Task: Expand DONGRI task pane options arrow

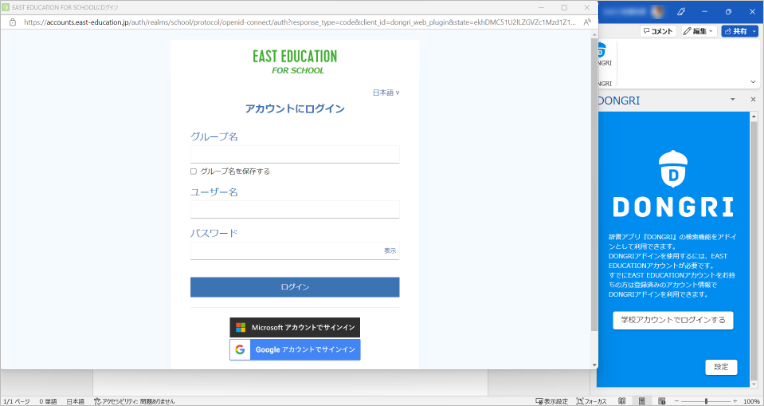Action: pyautogui.click(x=732, y=99)
